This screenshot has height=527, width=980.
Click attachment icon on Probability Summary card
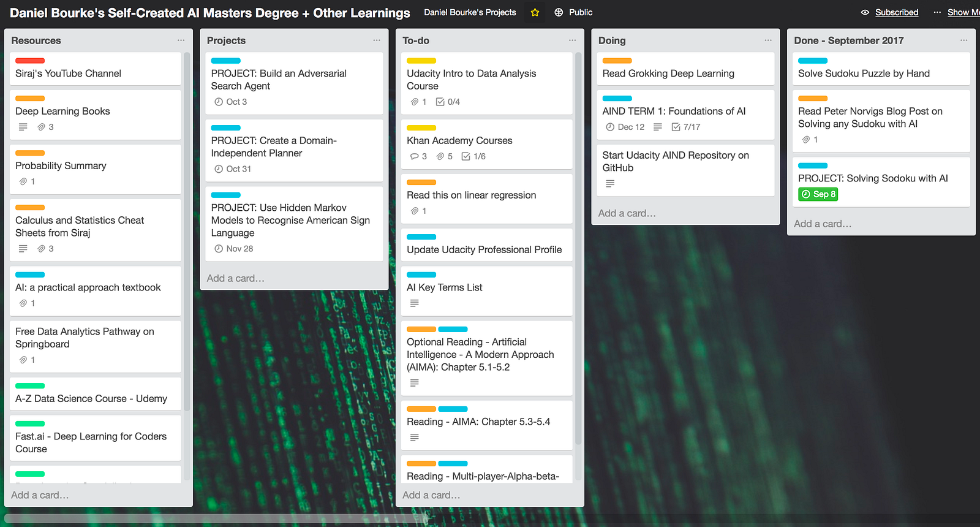(23, 181)
